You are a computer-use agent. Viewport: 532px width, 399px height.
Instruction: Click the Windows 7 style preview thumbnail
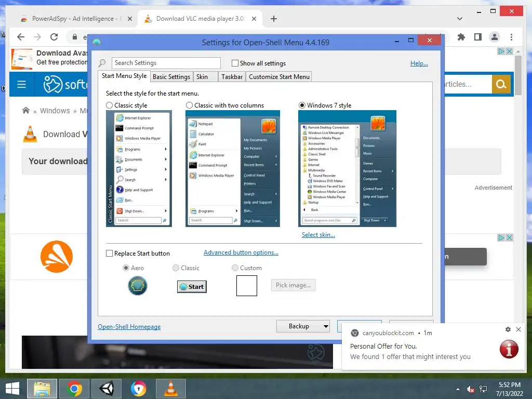pyautogui.click(x=347, y=169)
